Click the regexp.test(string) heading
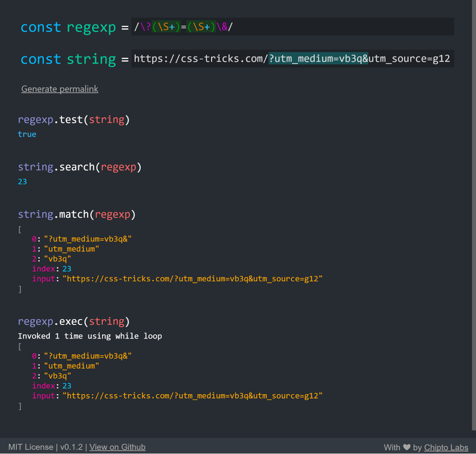Image resolution: width=476 pixels, height=454 pixels. click(x=74, y=120)
